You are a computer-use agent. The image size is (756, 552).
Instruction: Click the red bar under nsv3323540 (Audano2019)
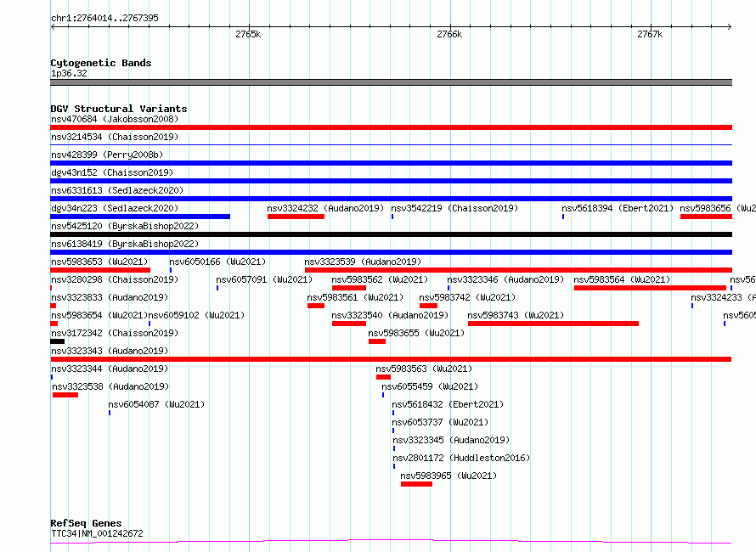[x=349, y=324]
